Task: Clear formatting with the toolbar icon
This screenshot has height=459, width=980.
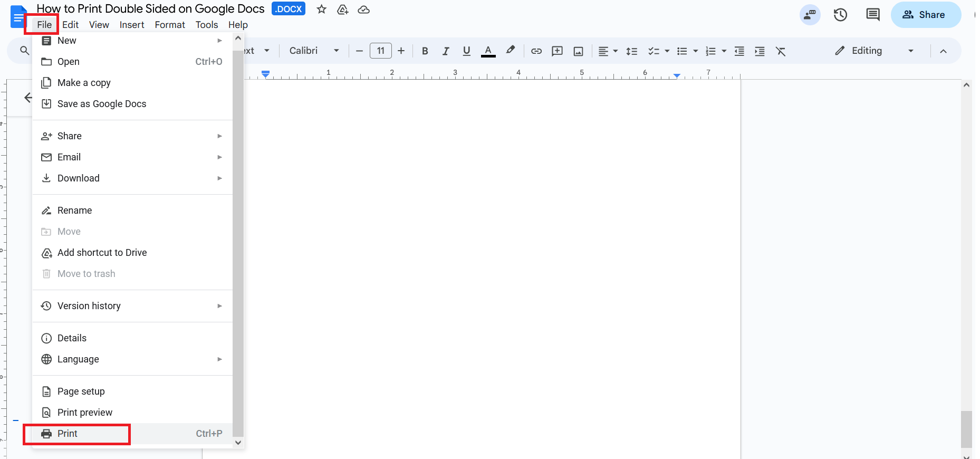Action: 781,51
